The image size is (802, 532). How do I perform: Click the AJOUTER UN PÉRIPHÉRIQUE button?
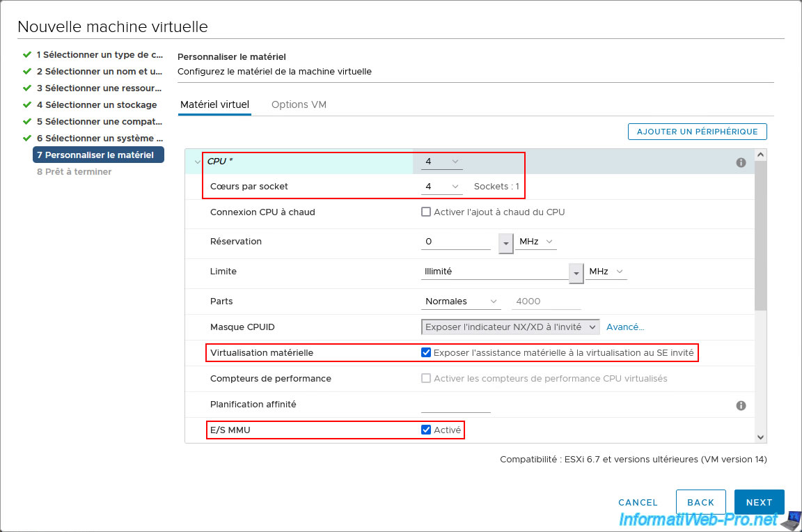point(697,132)
